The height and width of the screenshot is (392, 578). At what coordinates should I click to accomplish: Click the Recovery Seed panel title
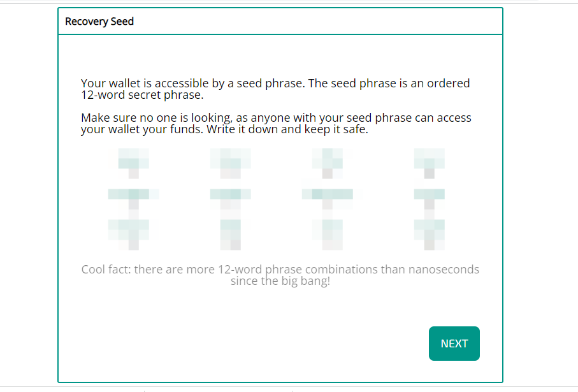[99, 22]
